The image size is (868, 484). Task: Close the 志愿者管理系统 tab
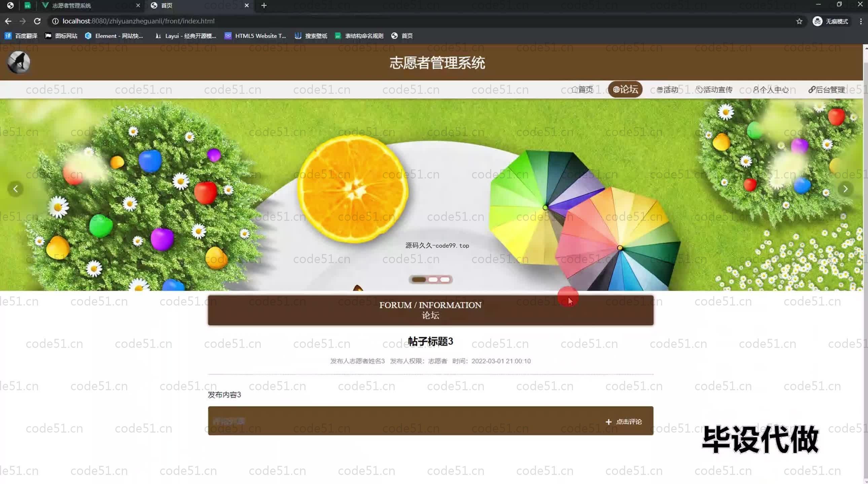[x=138, y=5]
